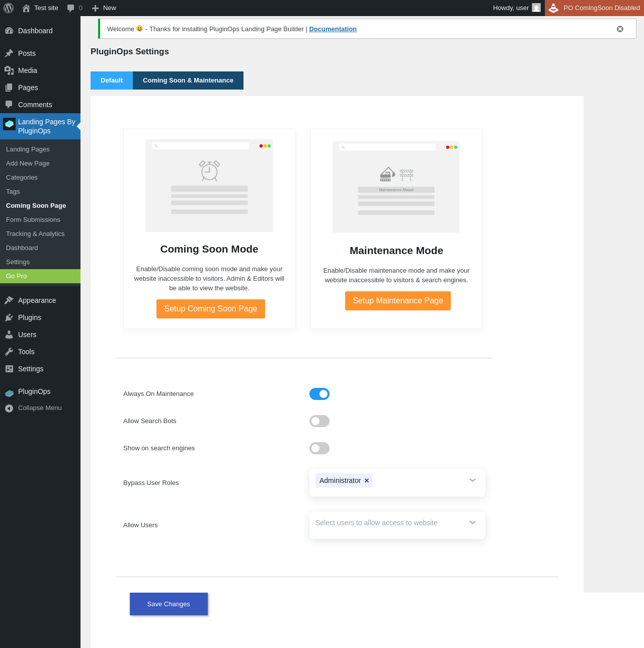Viewport: 644px width, 648px height.
Task: Click the Pages icon in sidebar
Action: coord(9,88)
